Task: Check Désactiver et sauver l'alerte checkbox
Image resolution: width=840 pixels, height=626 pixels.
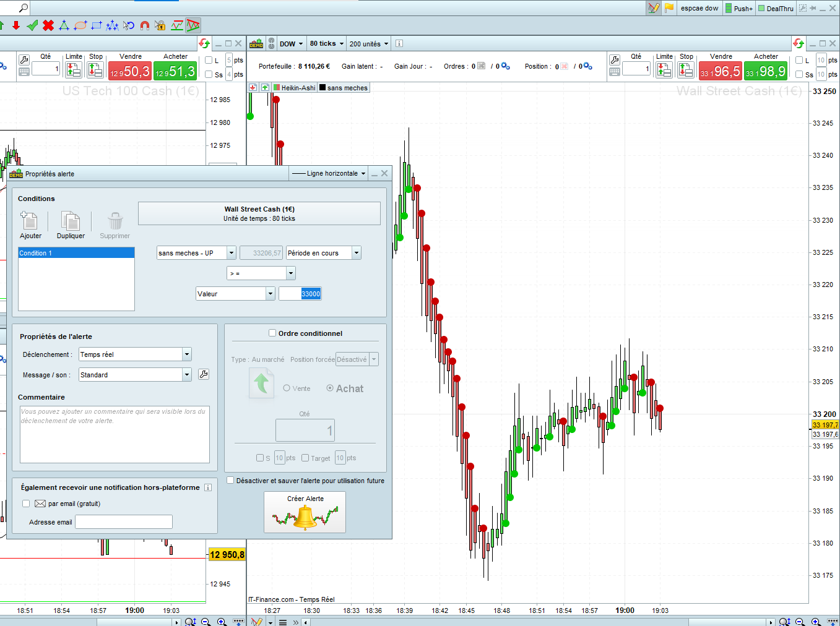Action: click(230, 480)
